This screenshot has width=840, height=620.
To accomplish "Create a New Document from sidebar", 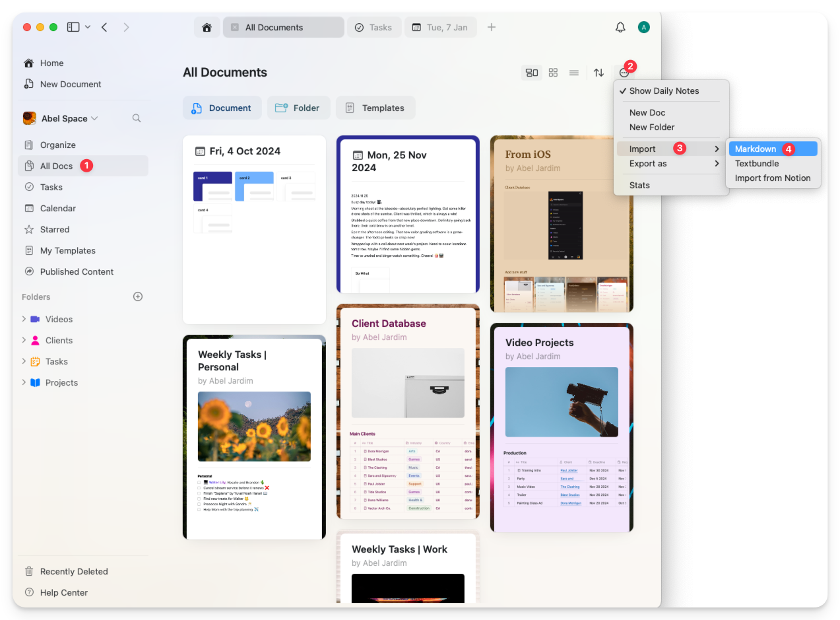I will pos(83,85).
